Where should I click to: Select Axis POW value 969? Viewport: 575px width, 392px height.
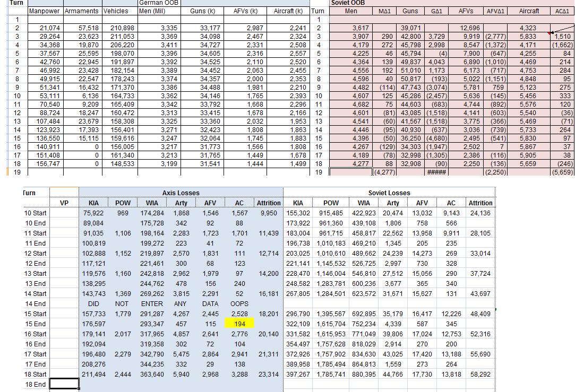click(x=123, y=213)
